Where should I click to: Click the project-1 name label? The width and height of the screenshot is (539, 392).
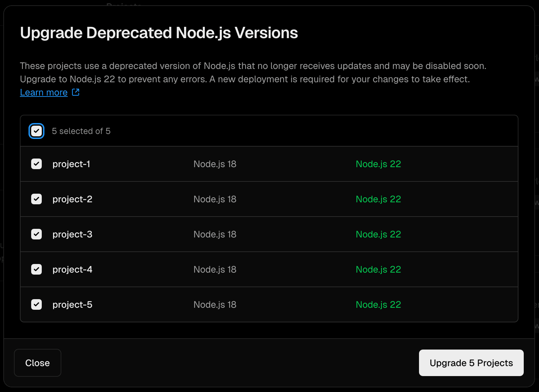pyautogui.click(x=71, y=164)
